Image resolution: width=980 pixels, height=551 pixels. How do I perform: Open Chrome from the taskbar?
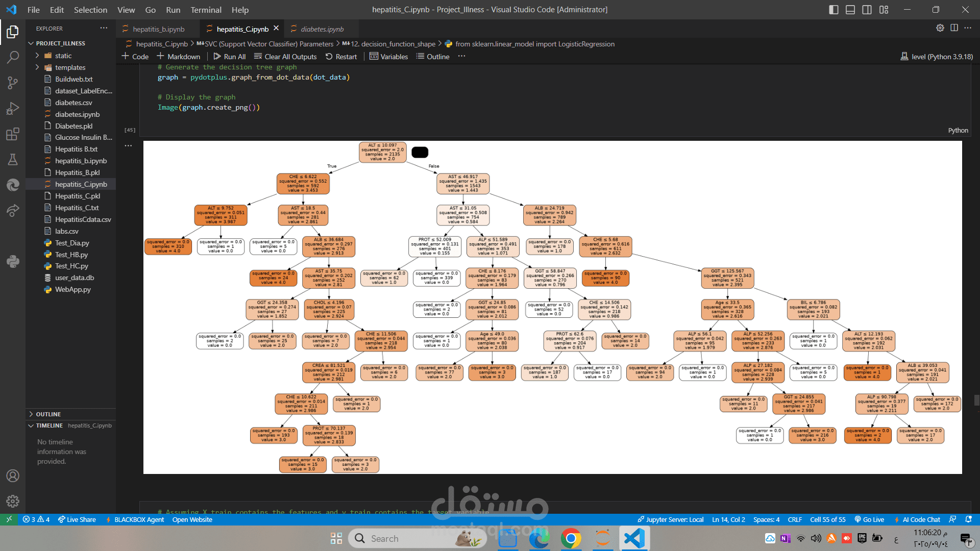click(x=571, y=538)
